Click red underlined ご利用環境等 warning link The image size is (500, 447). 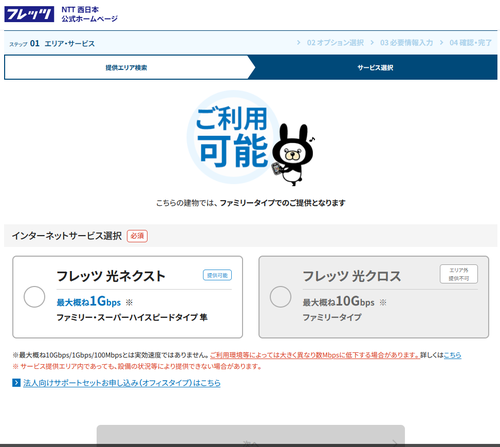(x=315, y=355)
